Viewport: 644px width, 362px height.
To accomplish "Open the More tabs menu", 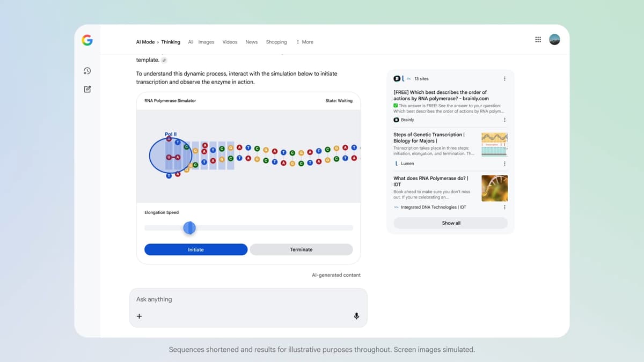I will [304, 42].
